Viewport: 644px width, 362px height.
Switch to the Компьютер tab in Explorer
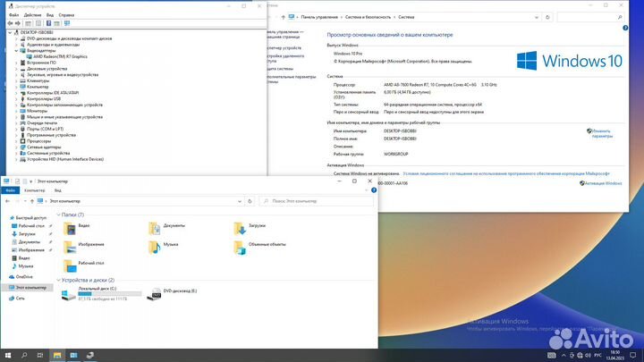click(x=35, y=190)
